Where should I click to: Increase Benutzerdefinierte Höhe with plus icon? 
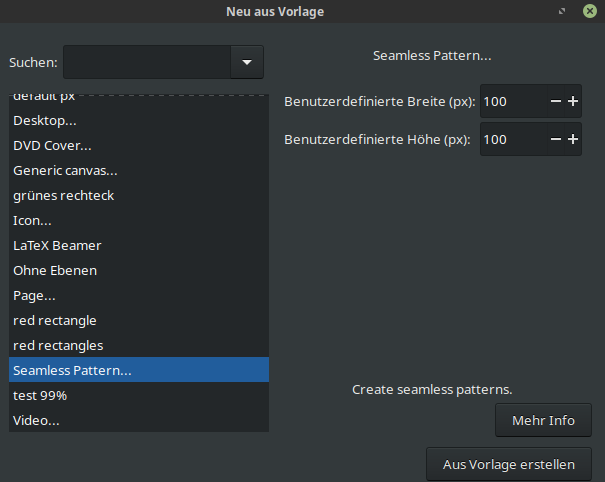(573, 139)
